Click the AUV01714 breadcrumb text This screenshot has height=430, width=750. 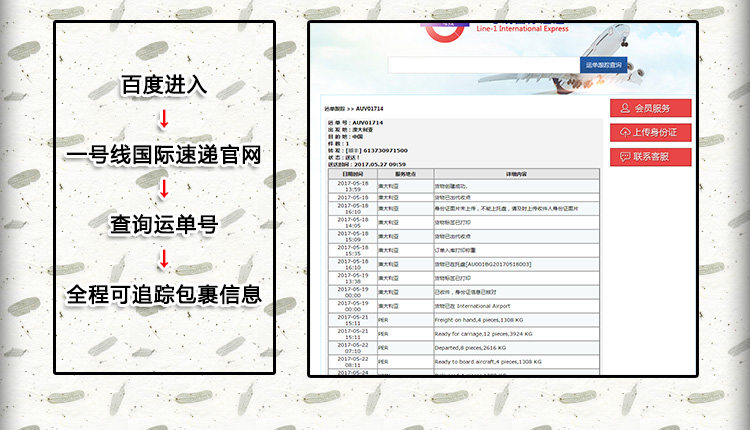[x=370, y=109]
